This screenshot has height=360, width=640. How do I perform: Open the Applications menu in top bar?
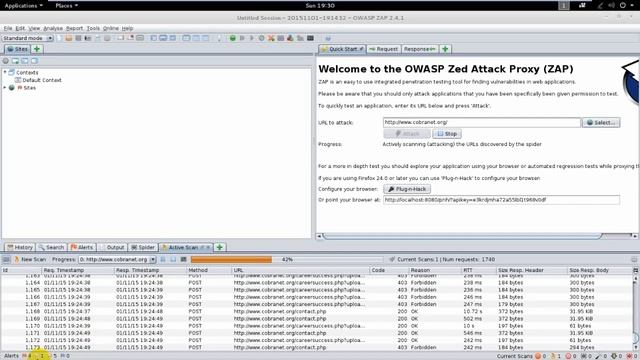tap(23, 6)
